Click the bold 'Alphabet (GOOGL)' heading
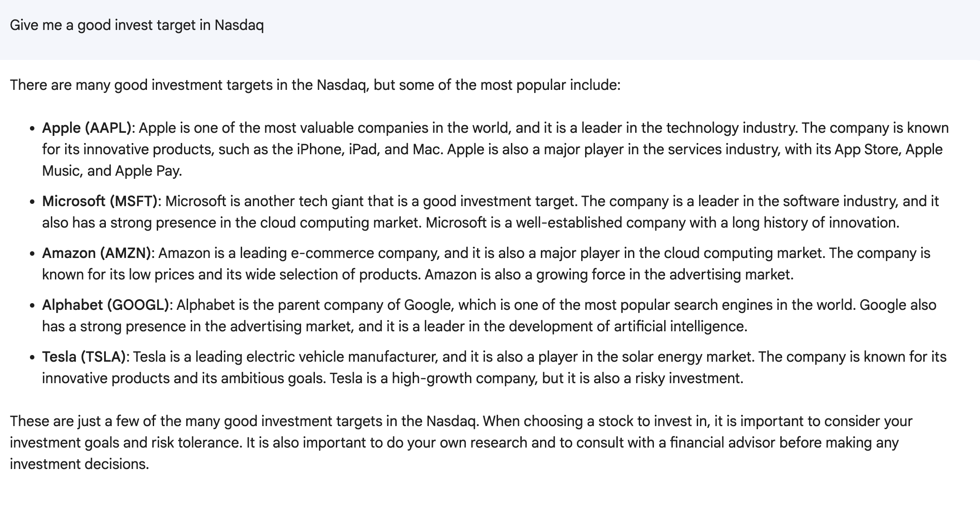 [x=106, y=305]
